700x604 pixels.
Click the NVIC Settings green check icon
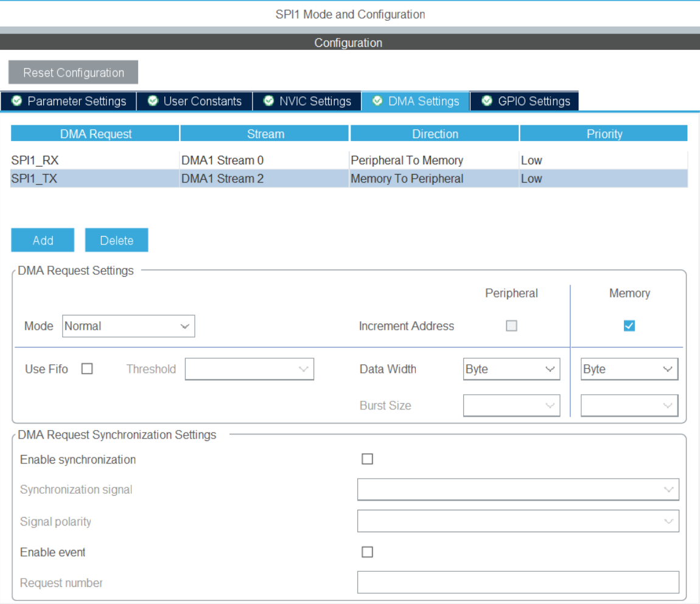click(x=268, y=101)
